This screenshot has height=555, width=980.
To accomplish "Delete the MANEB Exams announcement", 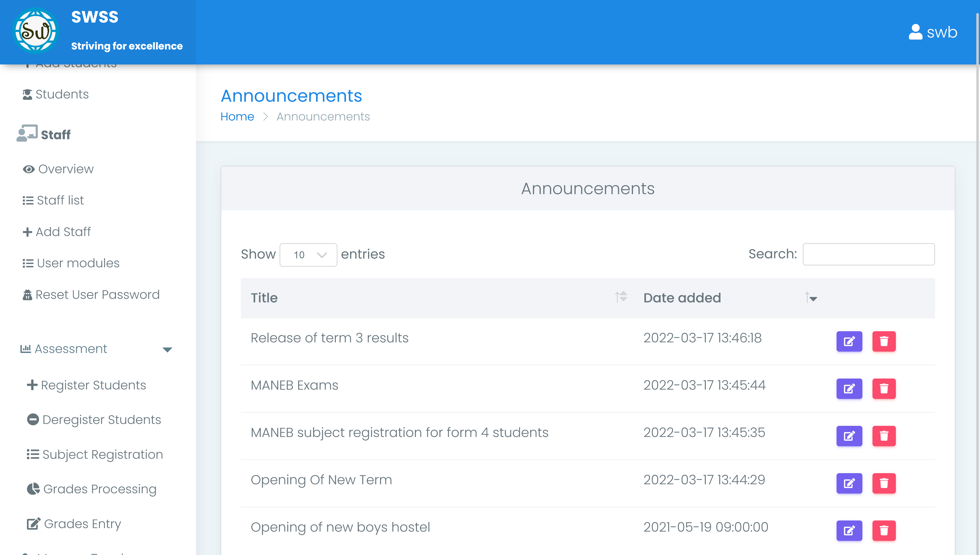I will pos(883,388).
